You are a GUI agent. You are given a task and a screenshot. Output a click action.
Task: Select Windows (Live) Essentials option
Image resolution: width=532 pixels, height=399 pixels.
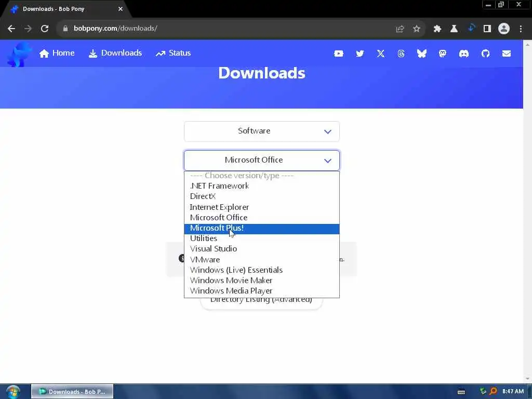point(262,270)
